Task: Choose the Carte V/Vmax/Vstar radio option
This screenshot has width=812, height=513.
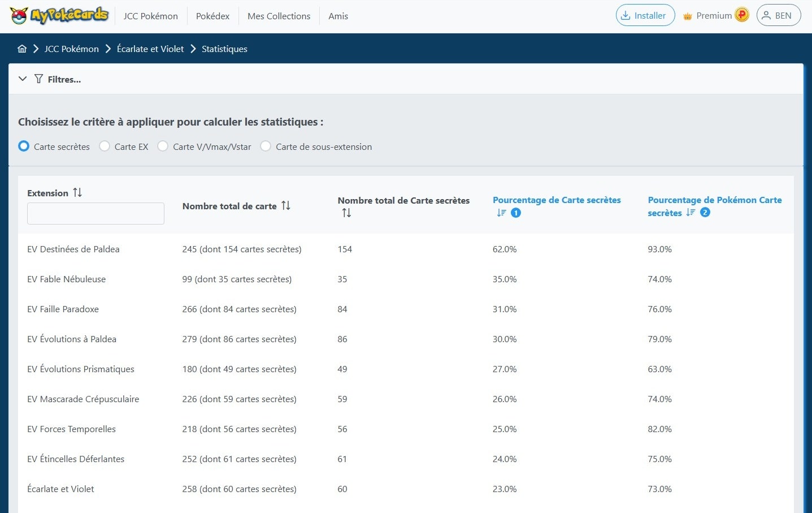Action: 163,146
